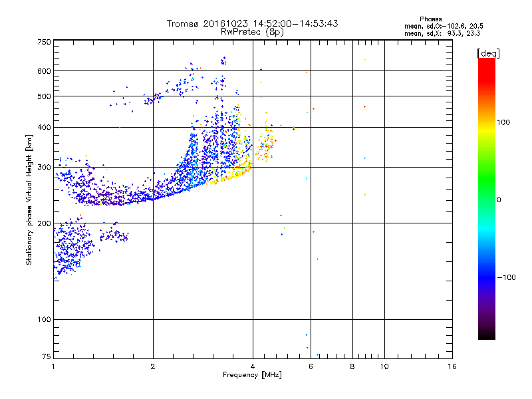Click the x-axis tick label '10'
The image size is (532, 399).
click(x=384, y=366)
